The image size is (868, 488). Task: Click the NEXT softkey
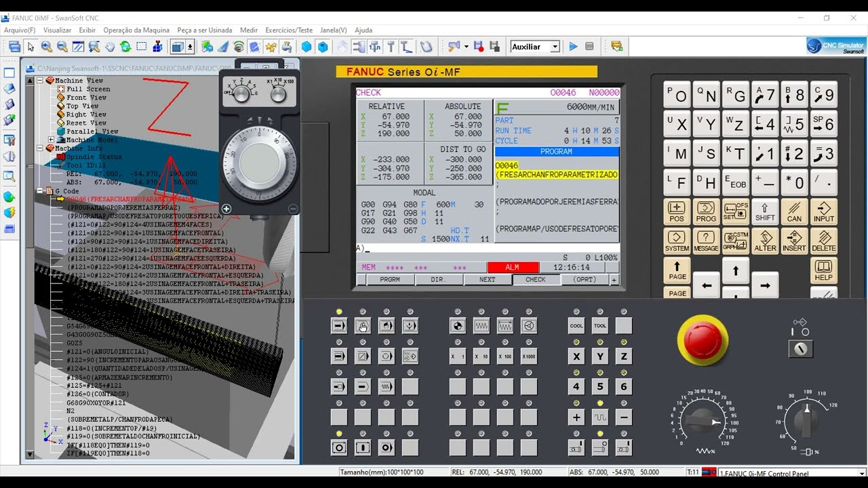point(487,279)
